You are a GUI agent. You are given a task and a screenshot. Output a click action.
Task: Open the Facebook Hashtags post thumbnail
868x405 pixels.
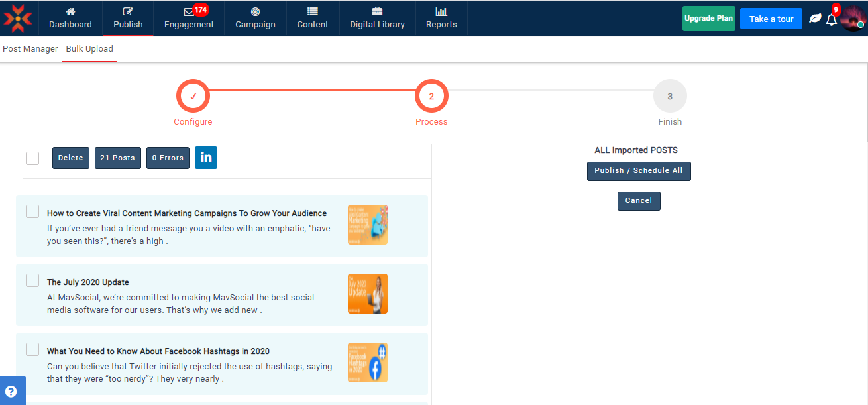[x=368, y=363]
